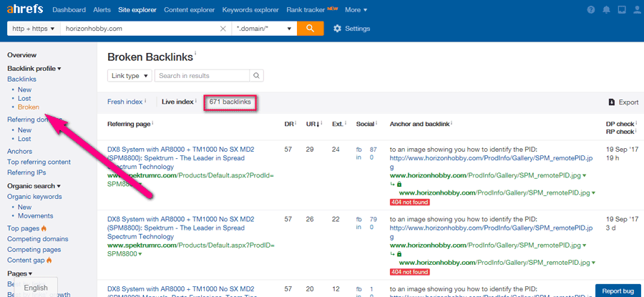Click the Export file icon
644x297 pixels.
tap(612, 102)
